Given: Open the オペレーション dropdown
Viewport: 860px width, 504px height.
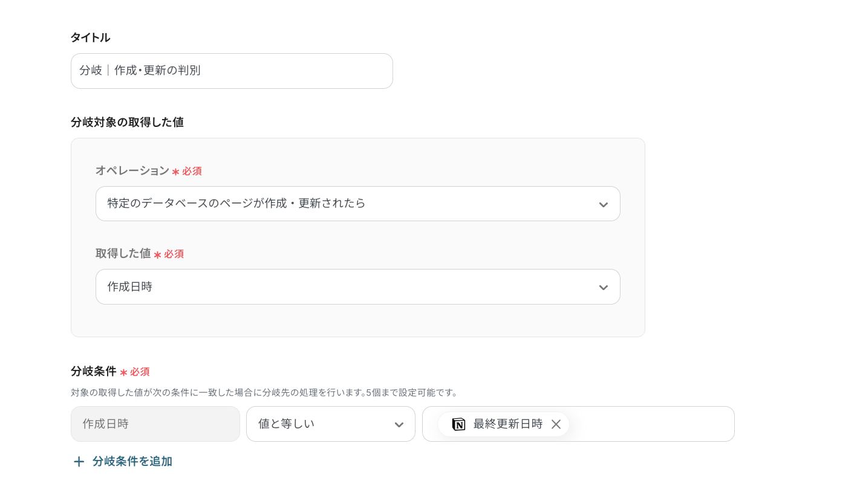Looking at the screenshot, I should 357,204.
